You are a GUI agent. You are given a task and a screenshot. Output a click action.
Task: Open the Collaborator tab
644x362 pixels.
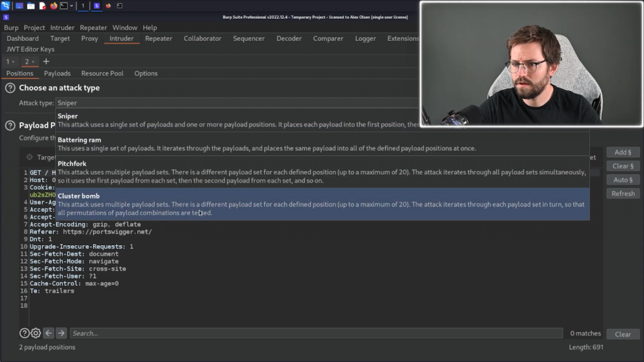(x=203, y=38)
